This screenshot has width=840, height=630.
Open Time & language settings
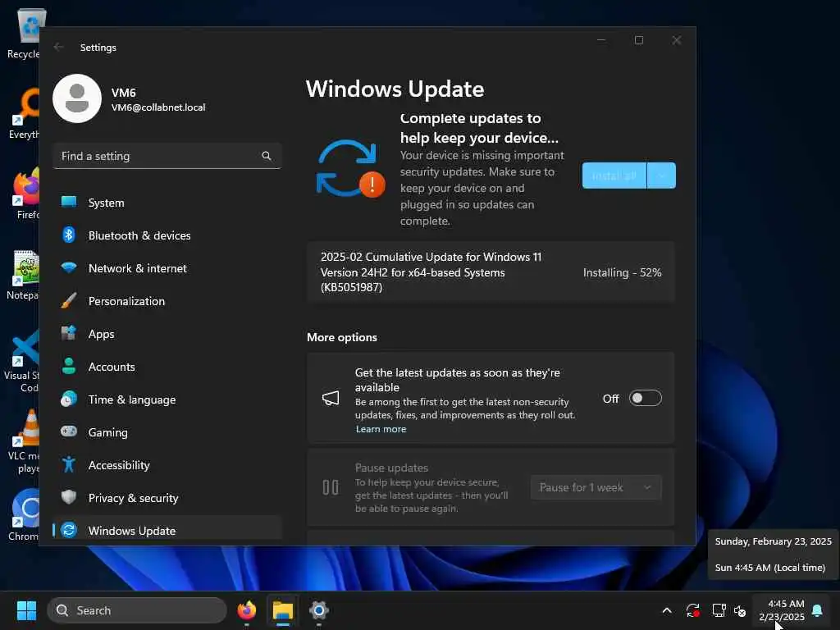[x=167, y=399]
